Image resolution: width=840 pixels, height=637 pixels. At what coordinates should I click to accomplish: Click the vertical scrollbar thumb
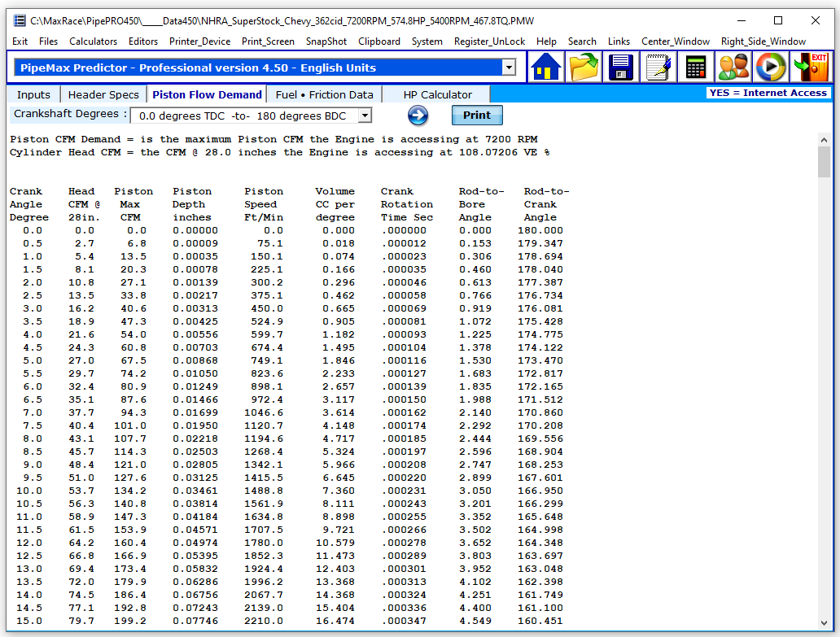coord(824,162)
